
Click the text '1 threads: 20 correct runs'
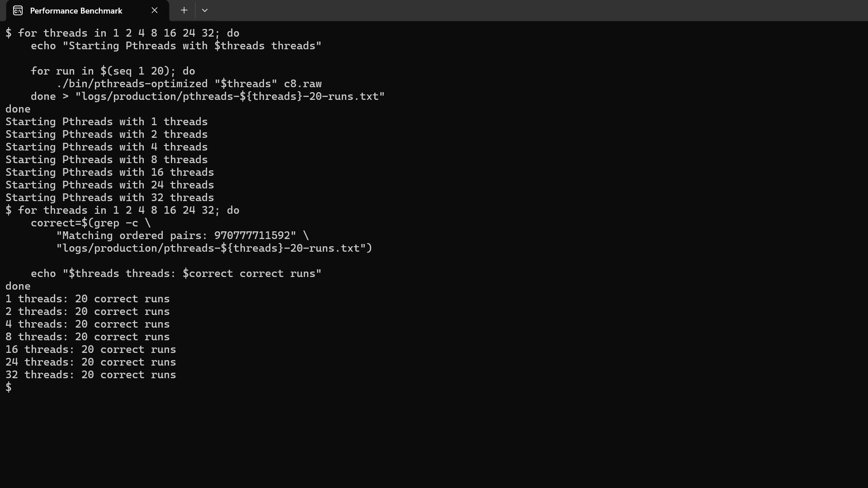coord(88,299)
